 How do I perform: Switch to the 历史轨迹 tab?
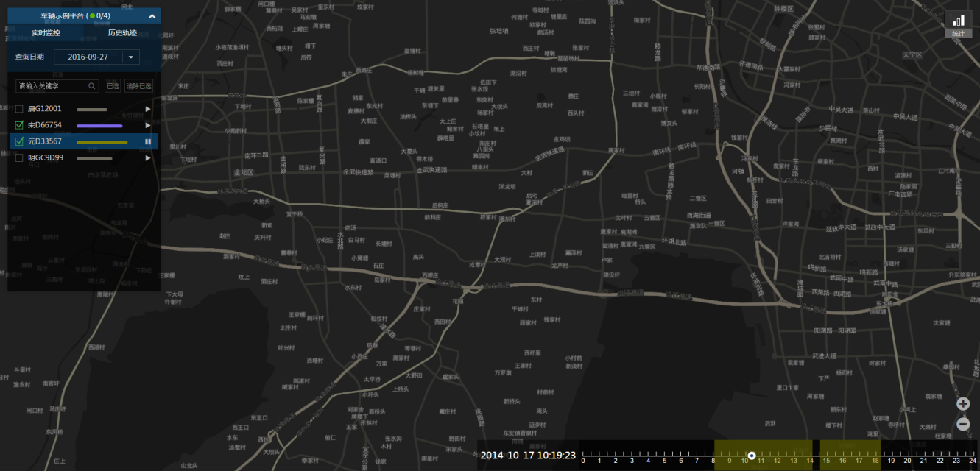pyautogui.click(x=122, y=33)
